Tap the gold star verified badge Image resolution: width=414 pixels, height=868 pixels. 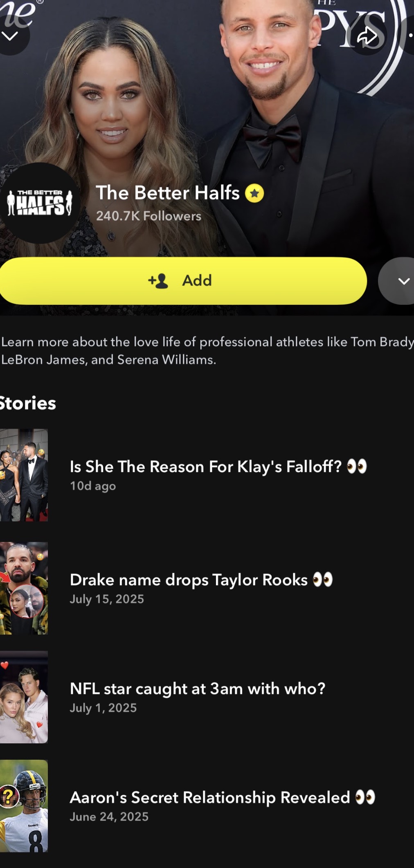click(x=254, y=193)
